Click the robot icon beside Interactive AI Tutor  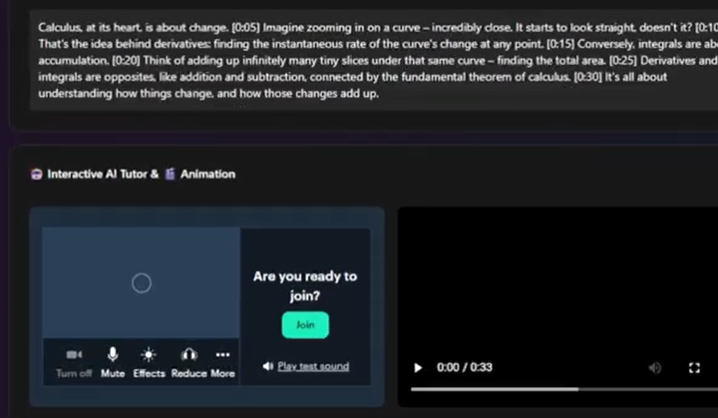tap(37, 174)
